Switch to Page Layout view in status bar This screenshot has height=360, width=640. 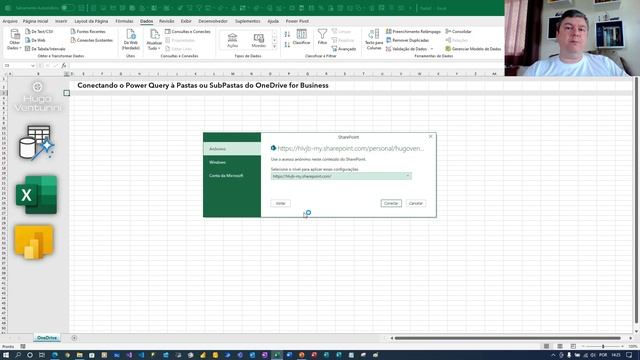(560, 346)
